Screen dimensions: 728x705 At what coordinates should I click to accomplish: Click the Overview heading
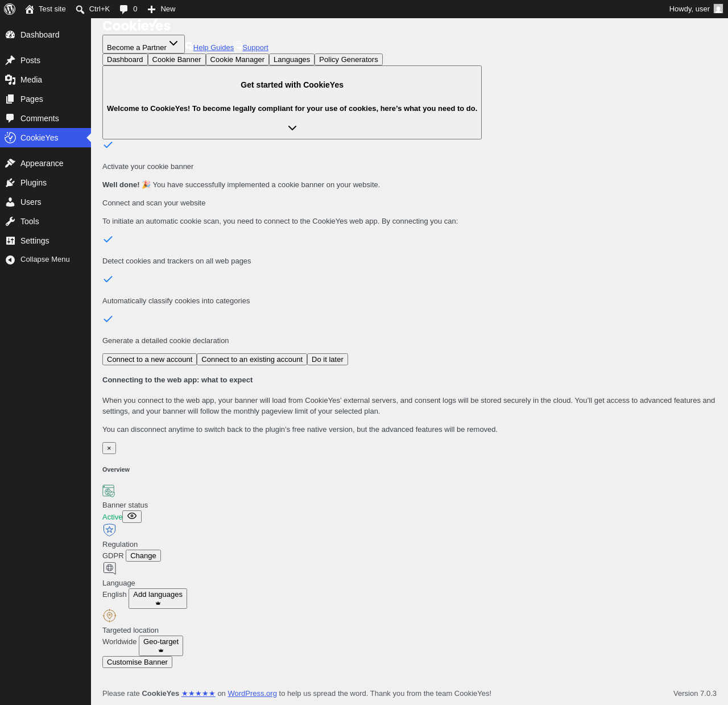click(116, 470)
